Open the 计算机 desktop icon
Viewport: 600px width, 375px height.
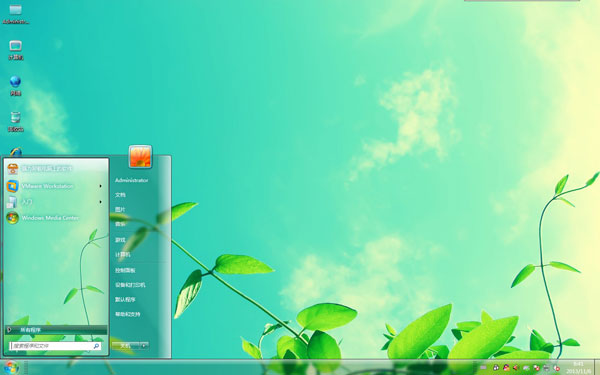click(x=16, y=50)
